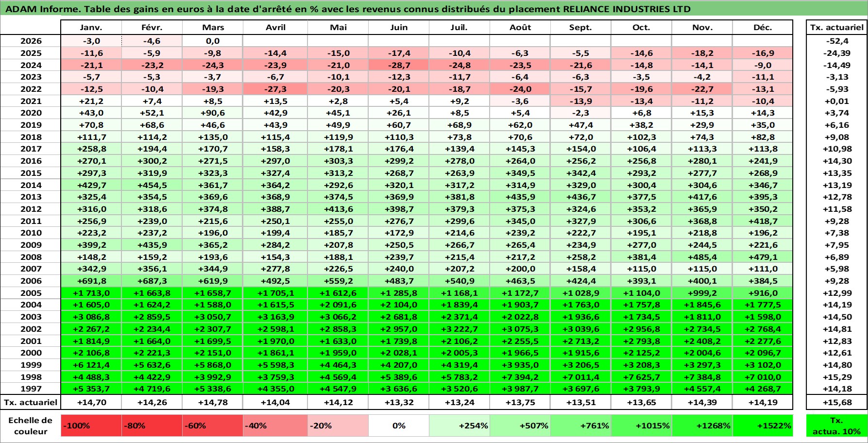Select the 'Avril' column header
This screenshot has height=443, width=868.
pyautogui.click(x=275, y=28)
